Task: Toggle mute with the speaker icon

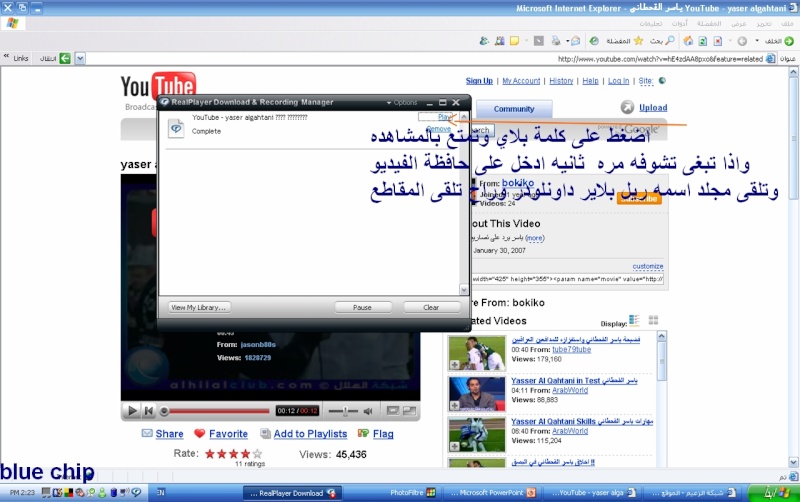Action: (x=368, y=411)
